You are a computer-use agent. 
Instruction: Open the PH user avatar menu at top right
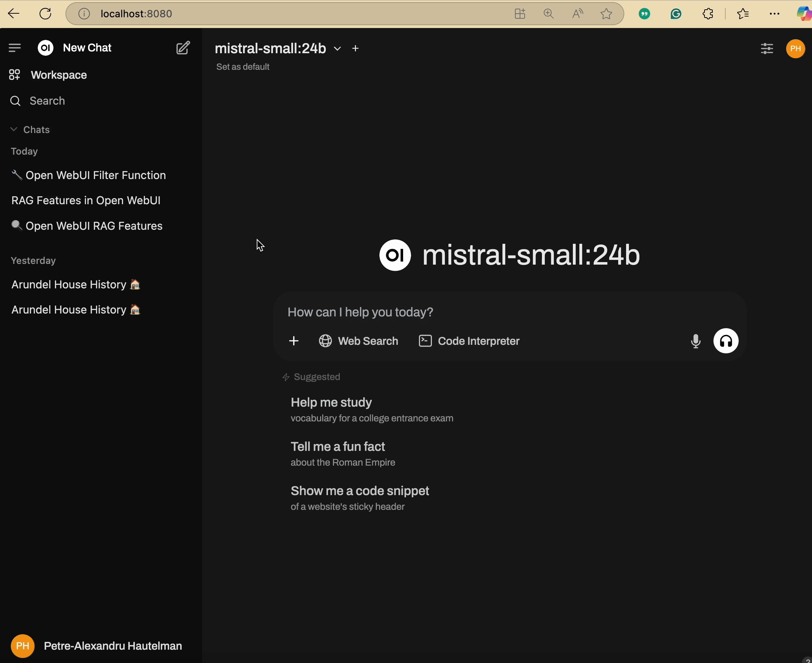[795, 49]
